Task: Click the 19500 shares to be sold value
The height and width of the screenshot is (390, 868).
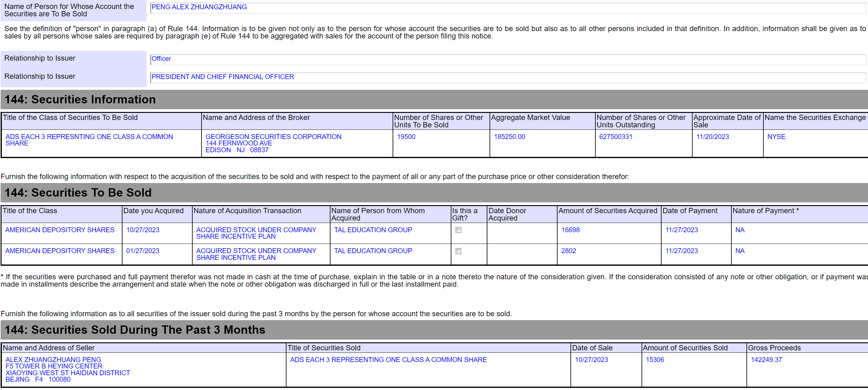Action: click(x=406, y=137)
